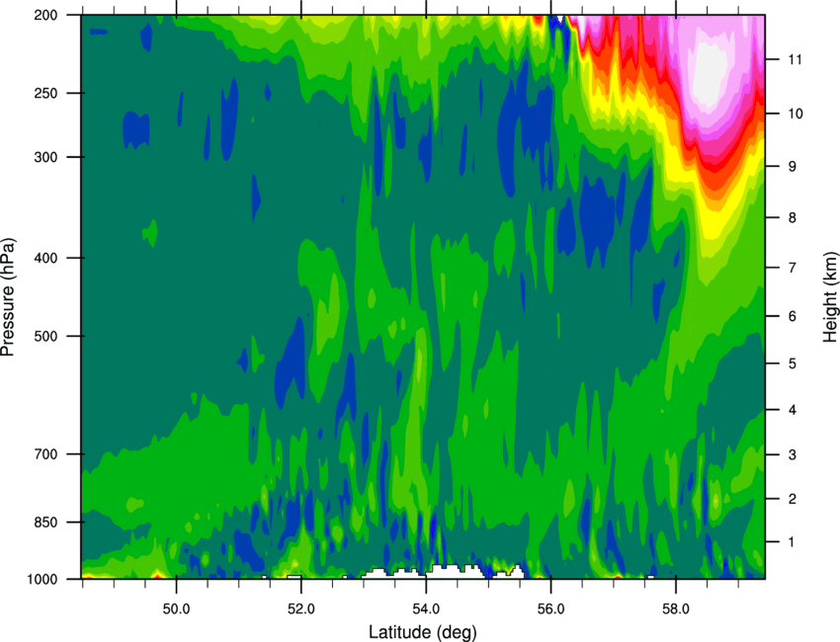Screen dimensions: 840x642
Task: Click the 50.0 latitude tick label
Action: (x=176, y=609)
